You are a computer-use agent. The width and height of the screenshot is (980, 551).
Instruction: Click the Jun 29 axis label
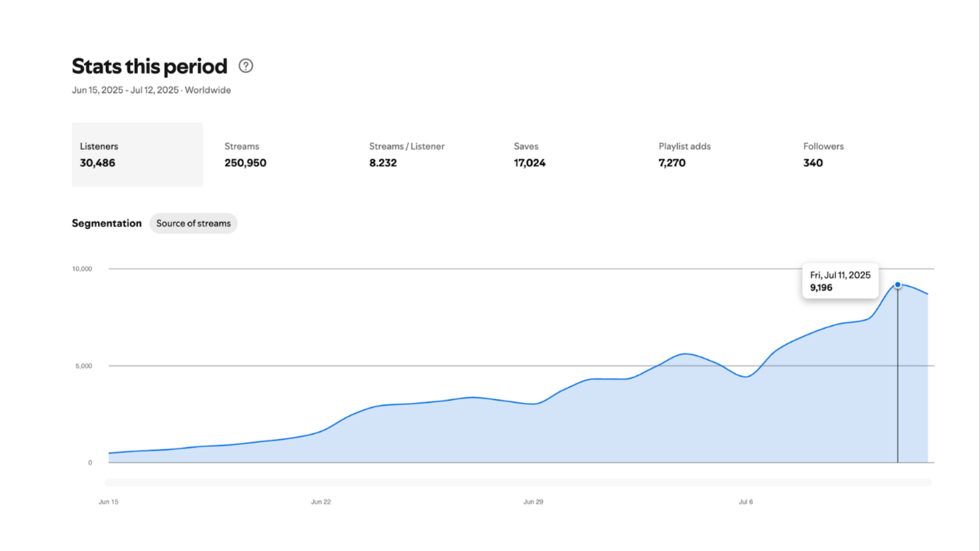click(x=533, y=501)
